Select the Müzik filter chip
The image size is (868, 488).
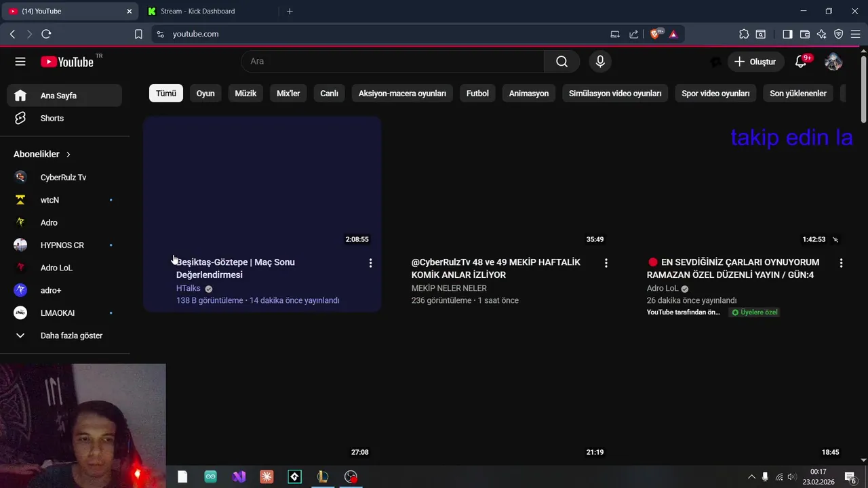coord(245,94)
